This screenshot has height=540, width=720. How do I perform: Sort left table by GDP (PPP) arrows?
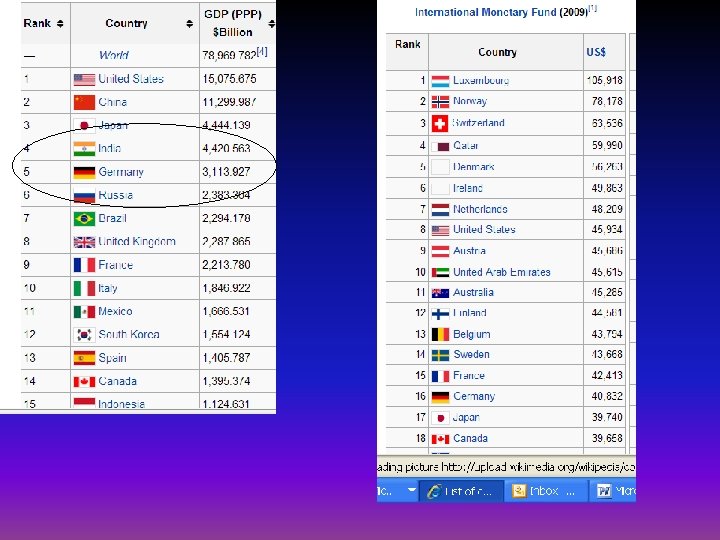(271, 23)
